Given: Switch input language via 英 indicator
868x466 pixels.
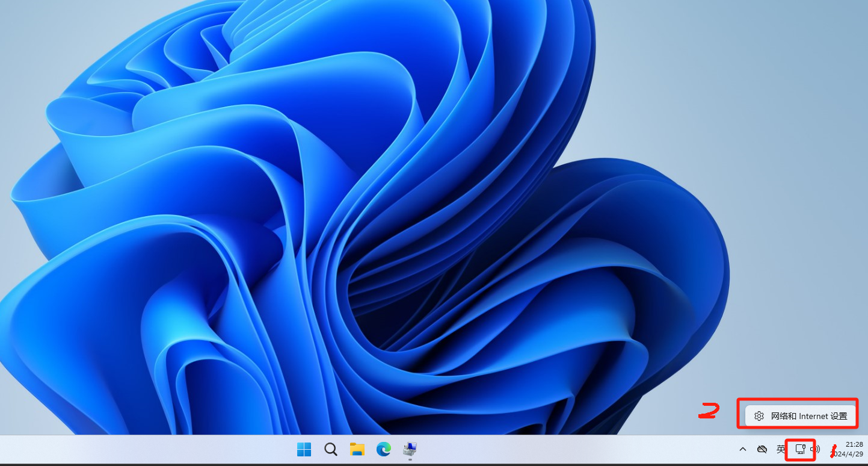Looking at the screenshot, I should (x=781, y=449).
